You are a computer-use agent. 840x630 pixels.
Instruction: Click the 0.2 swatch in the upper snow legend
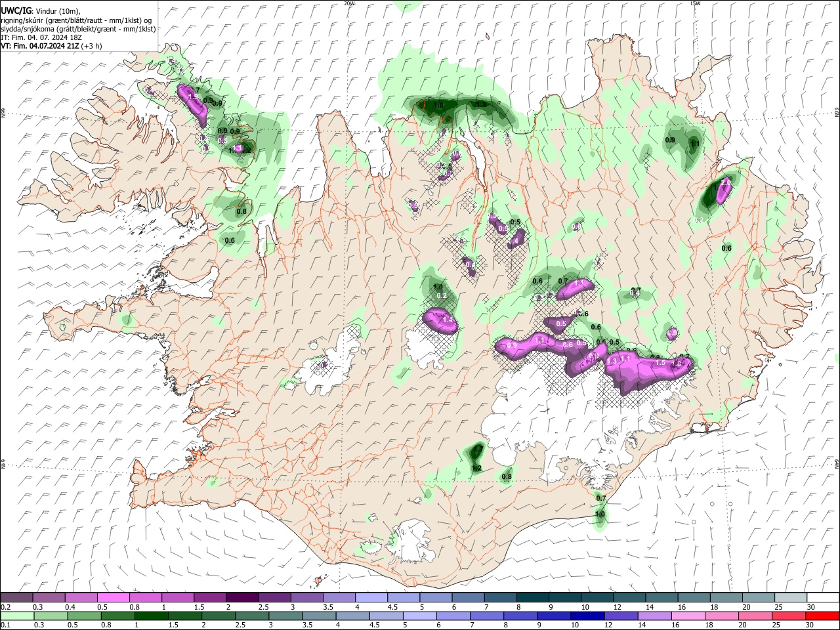pos(16,598)
